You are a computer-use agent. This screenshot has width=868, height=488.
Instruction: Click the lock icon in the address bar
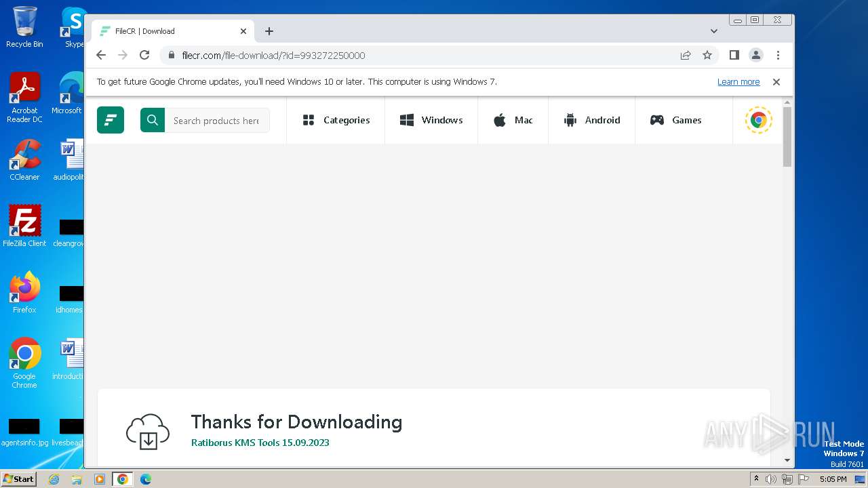[172, 55]
